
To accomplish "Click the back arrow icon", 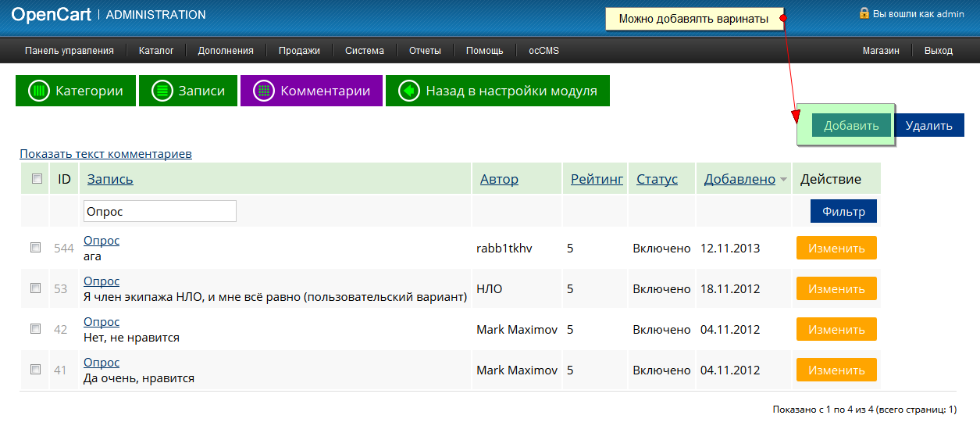I will pyautogui.click(x=409, y=91).
